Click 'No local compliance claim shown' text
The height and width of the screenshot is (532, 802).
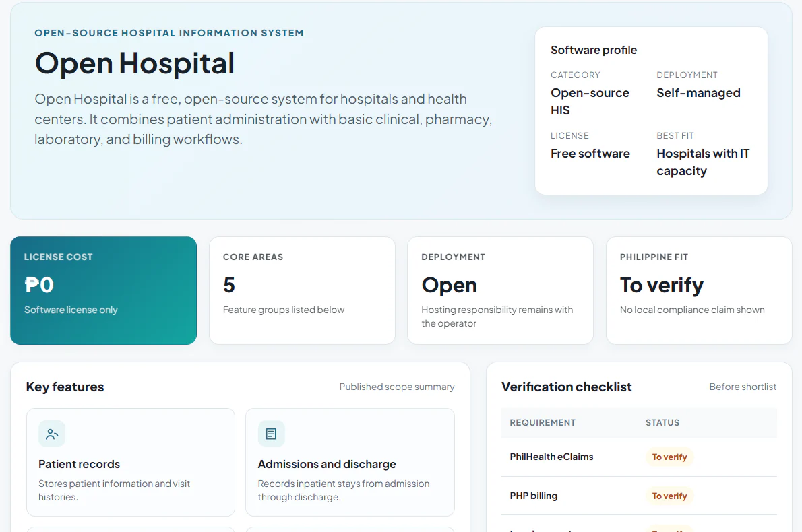692,310
